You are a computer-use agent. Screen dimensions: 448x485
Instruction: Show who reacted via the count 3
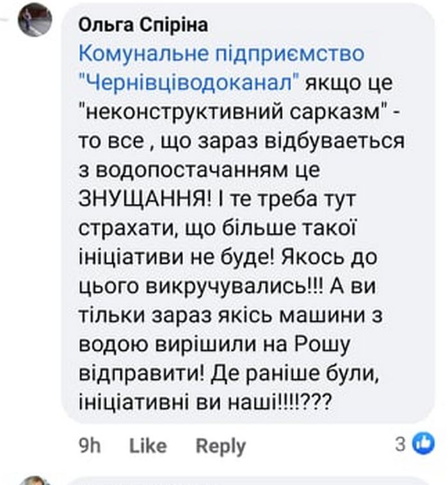(400, 444)
